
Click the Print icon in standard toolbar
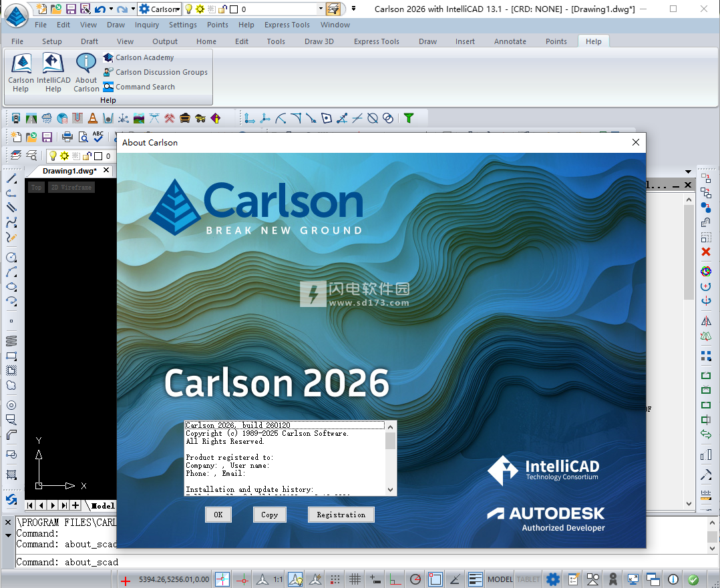[x=67, y=137]
